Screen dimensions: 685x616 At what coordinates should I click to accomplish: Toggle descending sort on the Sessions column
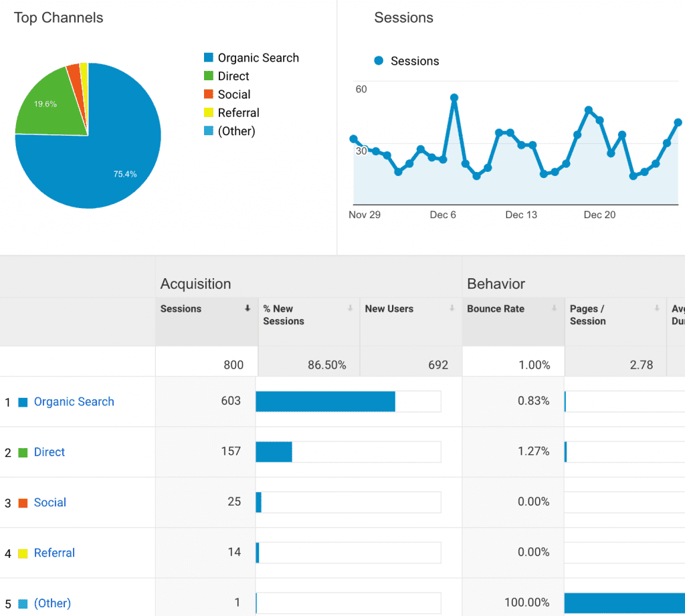click(x=248, y=309)
